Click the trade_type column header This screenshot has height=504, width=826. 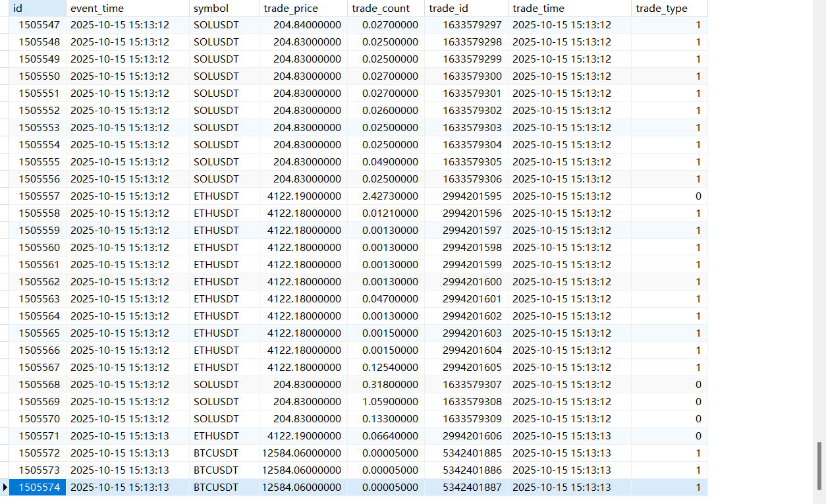(x=669, y=9)
